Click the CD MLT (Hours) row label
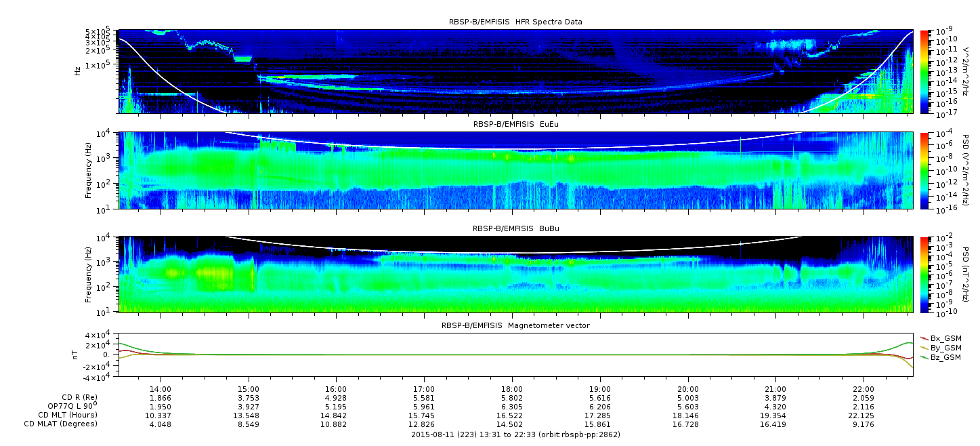 point(68,415)
